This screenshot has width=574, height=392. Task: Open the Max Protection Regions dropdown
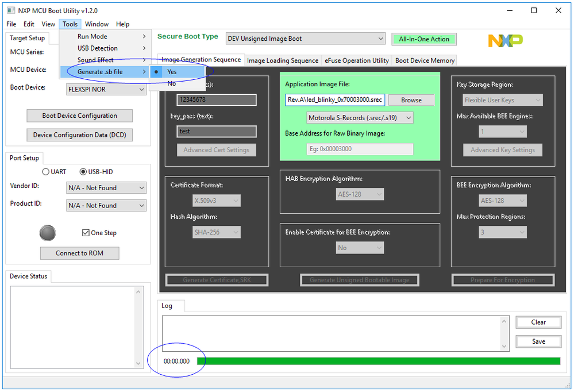point(503,232)
